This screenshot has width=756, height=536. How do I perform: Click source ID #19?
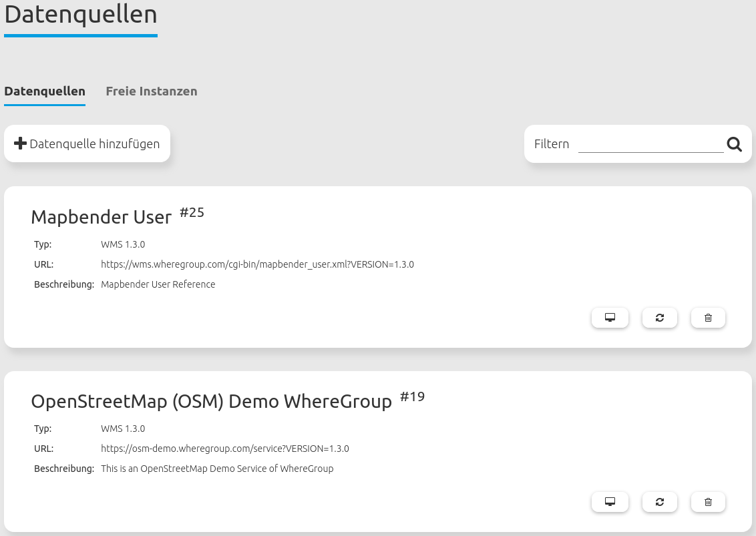pyautogui.click(x=412, y=397)
